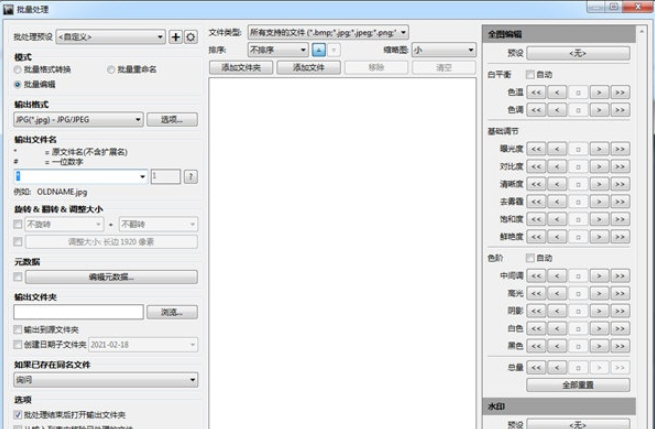Enable rotate and flip checkbox
This screenshot has width=655, height=429.
(18, 224)
